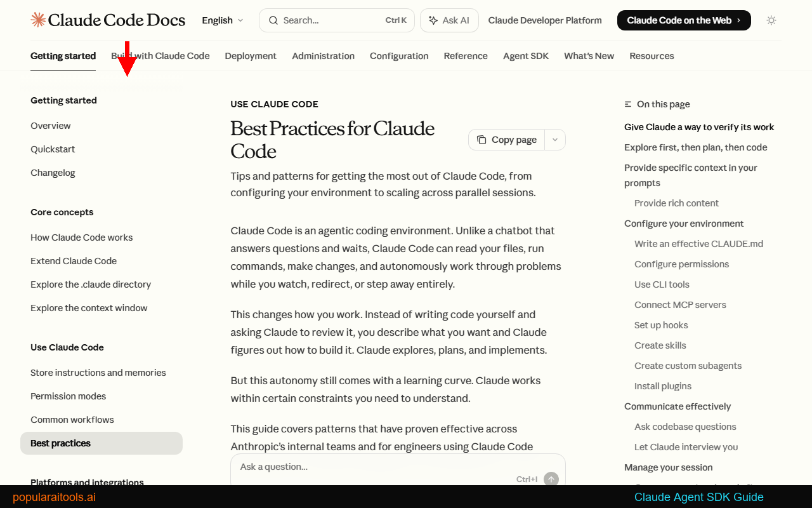Click the search magnifier icon
Viewport: 812px width, 508px height.
pyautogui.click(x=273, y=20)
